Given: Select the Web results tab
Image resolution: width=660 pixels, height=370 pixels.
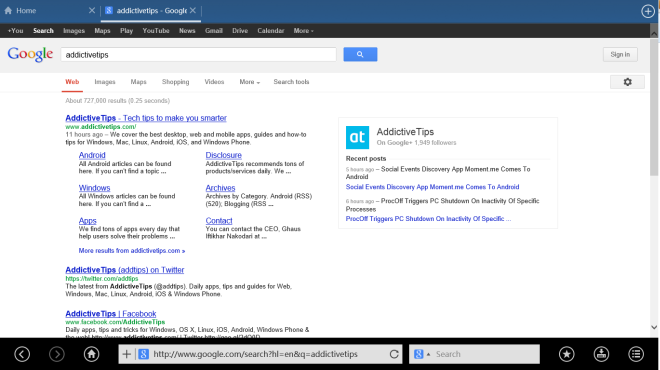Looking at the screenshot, I should [x=72, y=82].
